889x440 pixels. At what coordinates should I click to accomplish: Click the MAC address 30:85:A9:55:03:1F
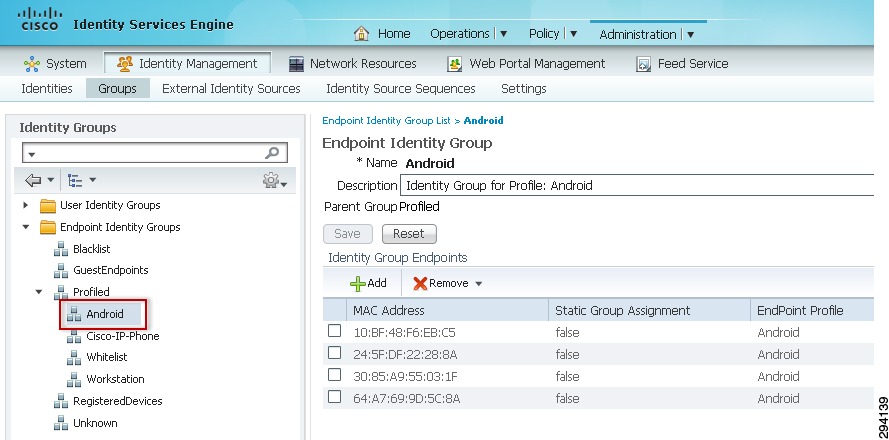coord(405,376)
